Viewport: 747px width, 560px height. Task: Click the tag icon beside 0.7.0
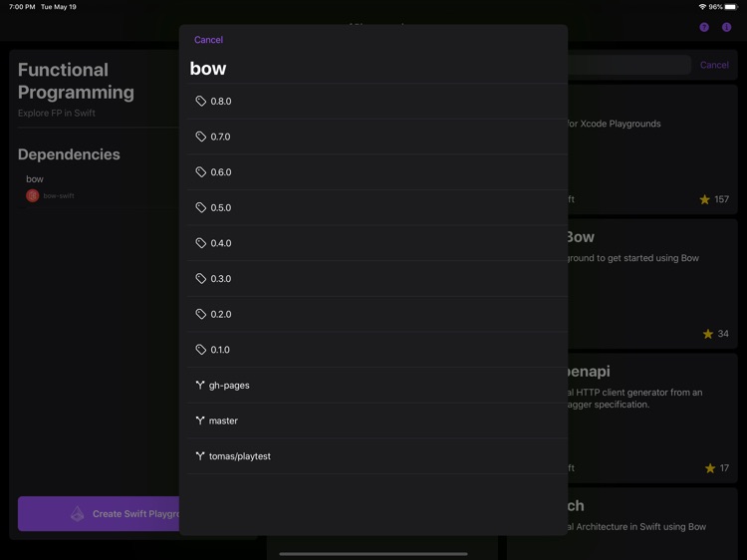coord(200,137)
